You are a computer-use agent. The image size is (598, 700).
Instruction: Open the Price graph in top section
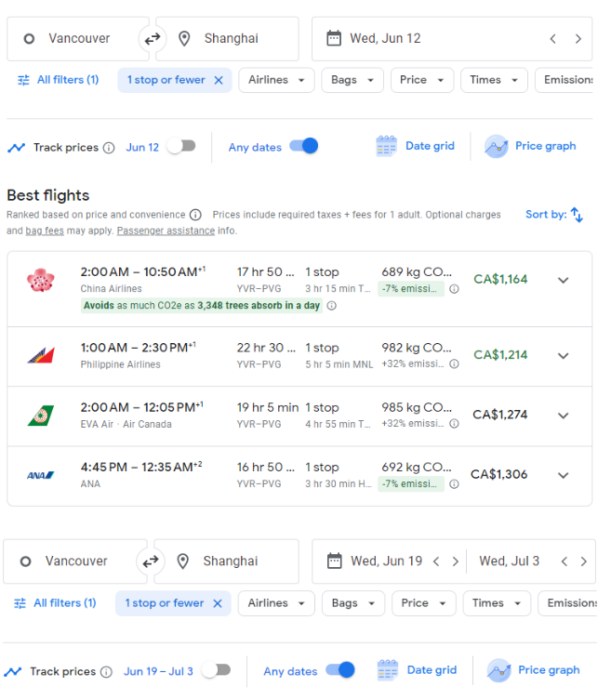click(531, 146)
